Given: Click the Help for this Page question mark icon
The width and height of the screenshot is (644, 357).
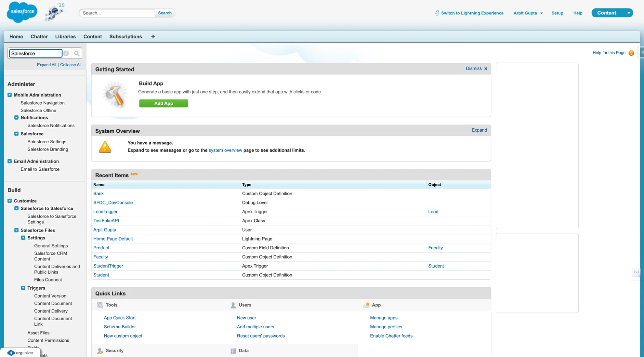Looking at the screenshot, I should pos(631,53).
